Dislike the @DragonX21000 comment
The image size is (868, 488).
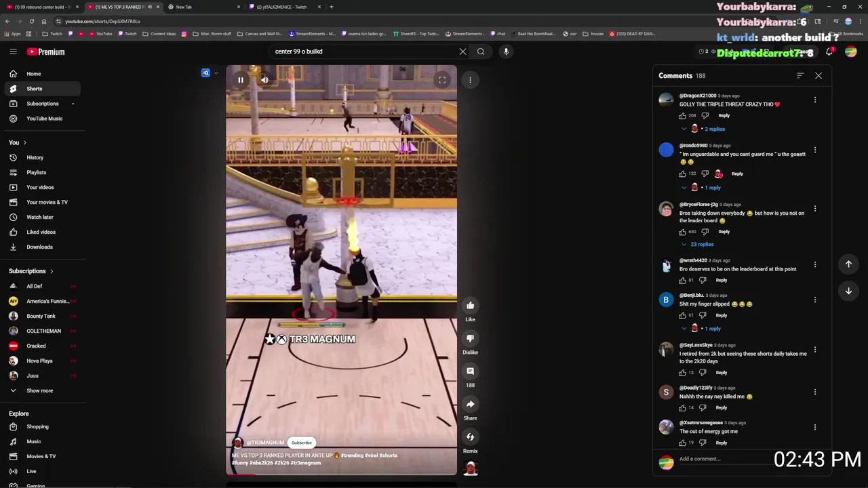pyautogui.click(x=705, y=116)
